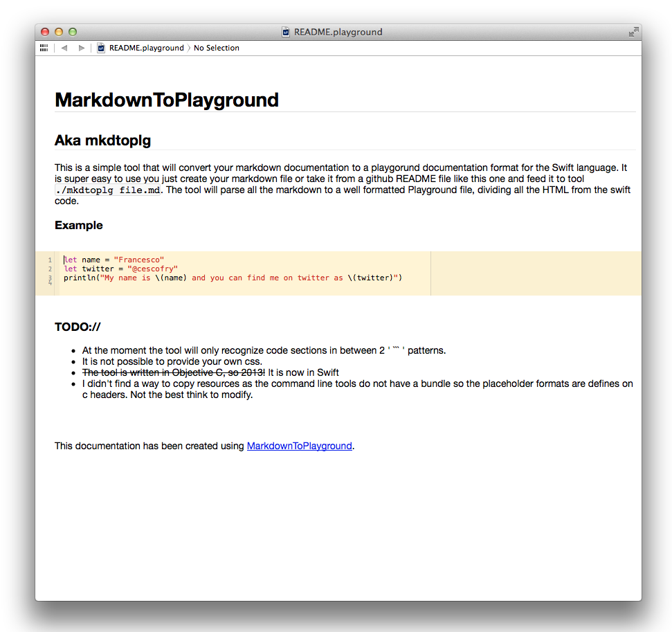Click the playground file icon in the jump bar

[x=100, y=48]
